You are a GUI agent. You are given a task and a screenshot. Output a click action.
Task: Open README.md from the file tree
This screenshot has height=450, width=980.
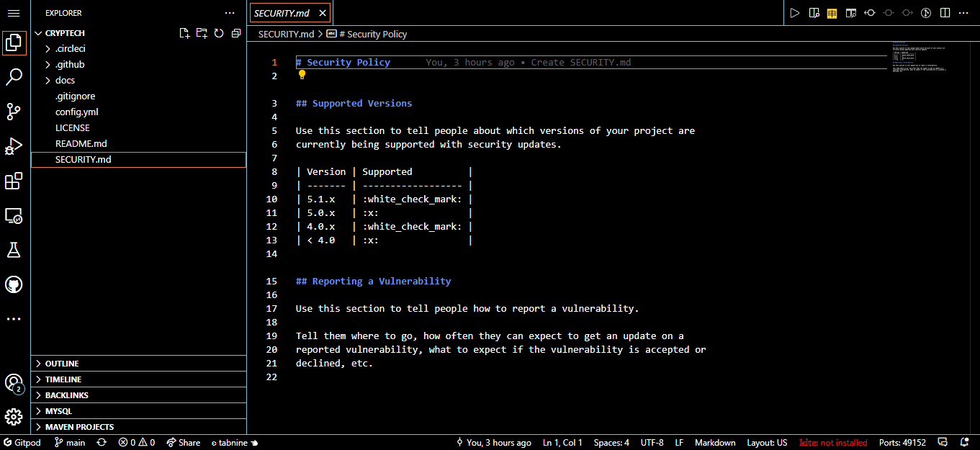pos(138,144)
